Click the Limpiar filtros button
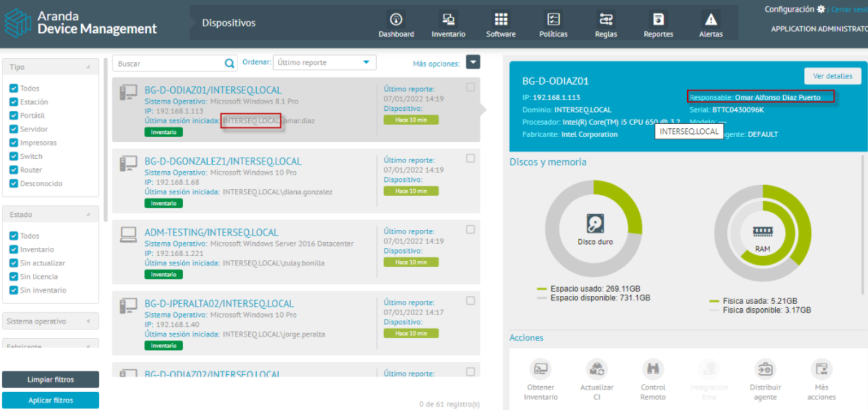The image size is (868, 413). pyautogui.click(x=51, y=379)
